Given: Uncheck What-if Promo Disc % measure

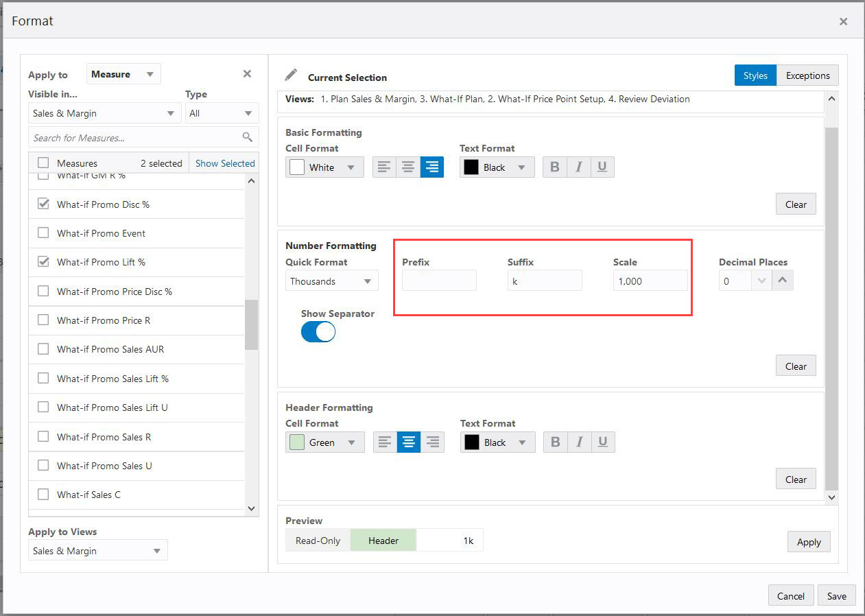Looking at the screenshot, I should coord(43,204).
